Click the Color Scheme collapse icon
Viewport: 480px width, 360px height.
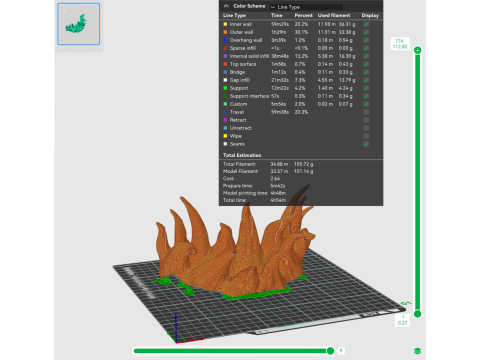coord(227,6)
